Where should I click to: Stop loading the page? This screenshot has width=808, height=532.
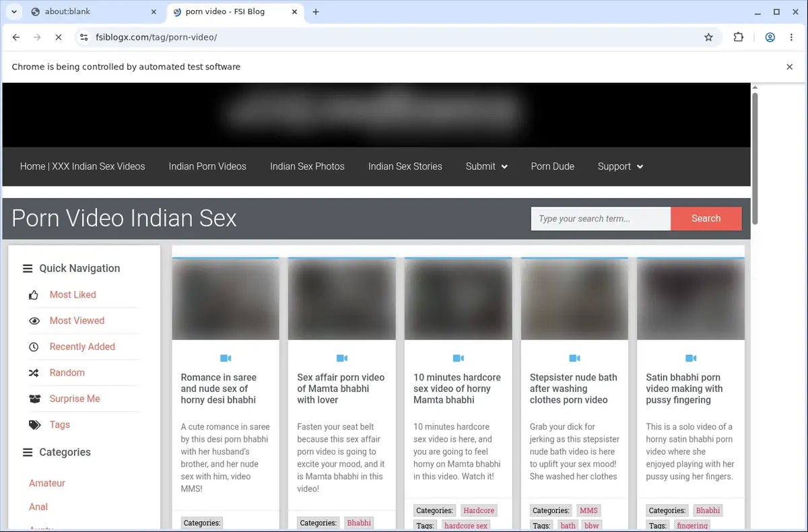[x=59, y=38]
